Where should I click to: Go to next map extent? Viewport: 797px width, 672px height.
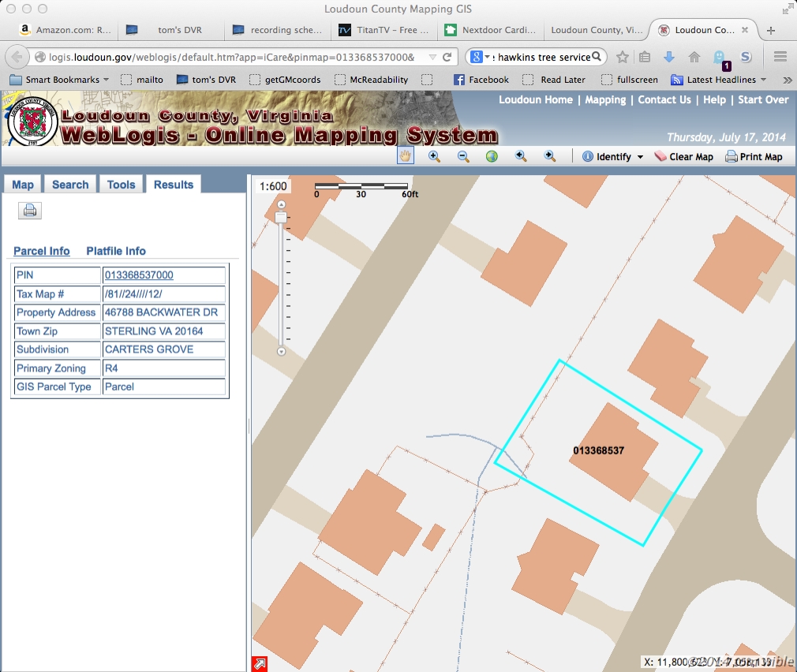tap(550, 156)
